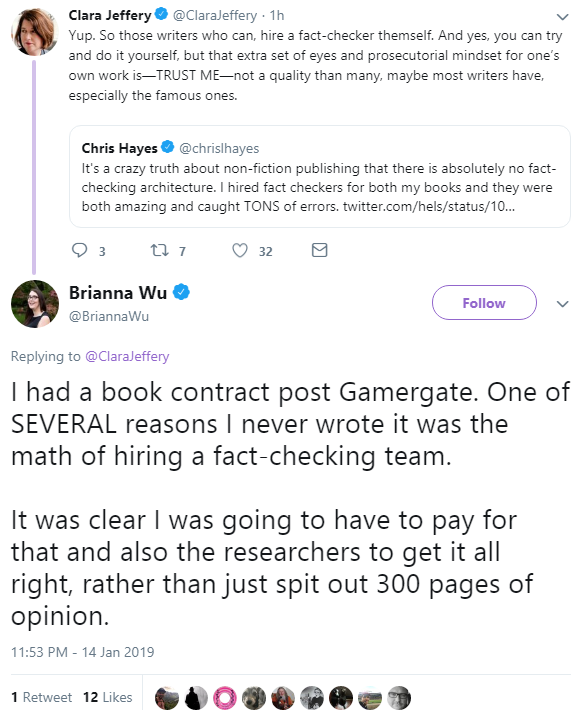The image size is (585, 710).
Task: Open the pink circle liker avatar
Action: tap(225, 697)
